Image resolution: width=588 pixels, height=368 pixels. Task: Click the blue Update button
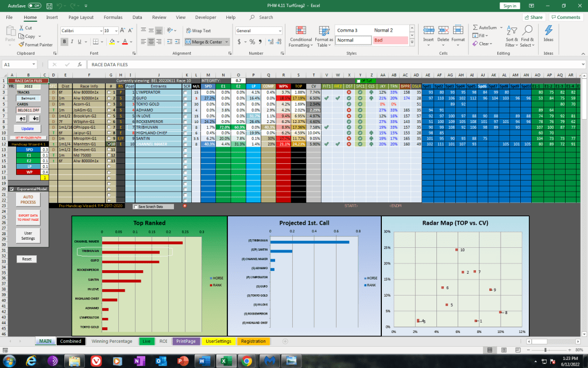pos(27,128)
